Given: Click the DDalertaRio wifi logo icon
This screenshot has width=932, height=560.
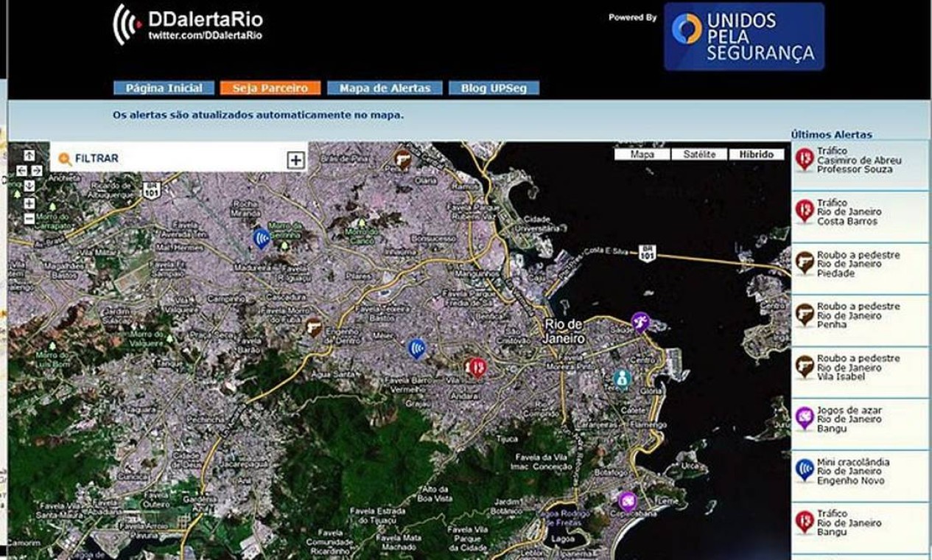Looking at the screenshot, I should [x=125, y=19].
